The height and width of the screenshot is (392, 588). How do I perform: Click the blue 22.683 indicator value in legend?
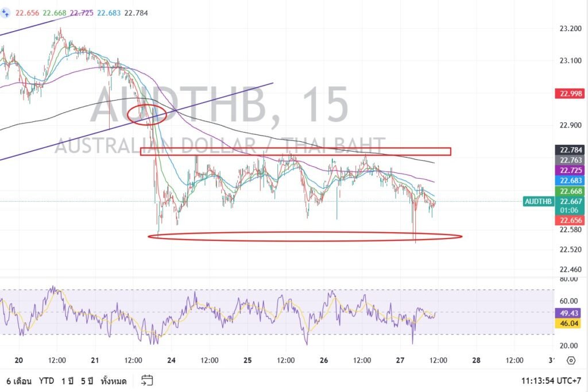click(x=109, y=13)
